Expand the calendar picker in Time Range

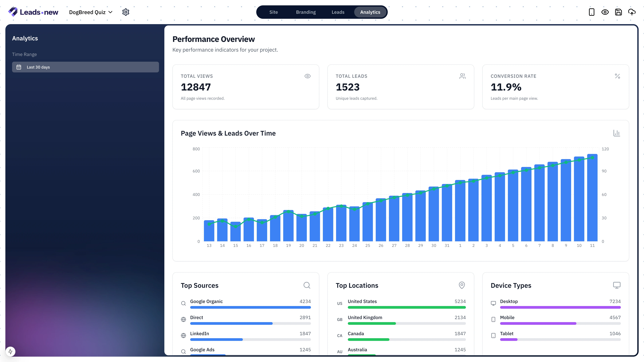tap(19, 67)
